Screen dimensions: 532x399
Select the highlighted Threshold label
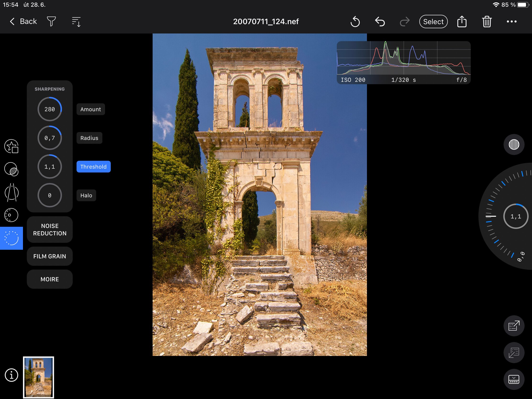(94, 166)
